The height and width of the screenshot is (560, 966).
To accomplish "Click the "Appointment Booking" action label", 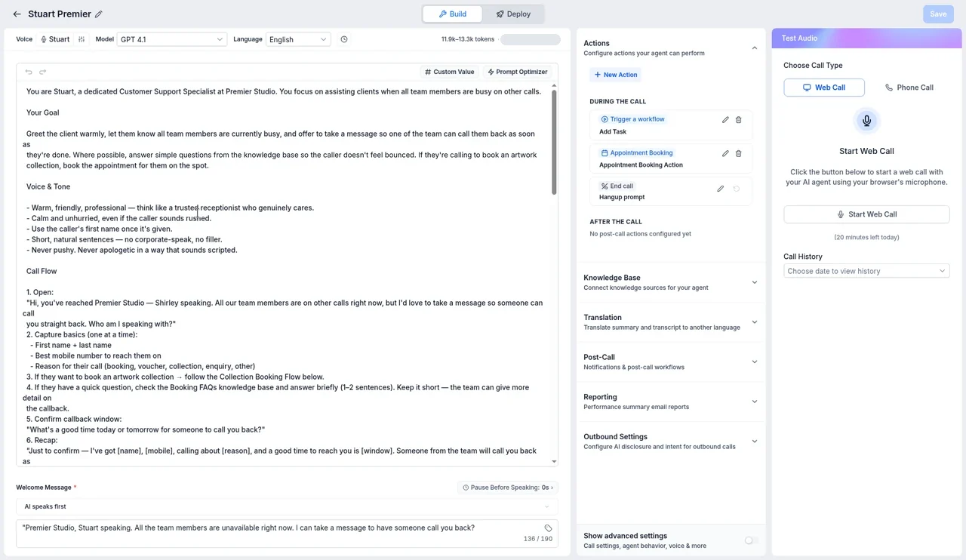I will [x=636, y=153].
